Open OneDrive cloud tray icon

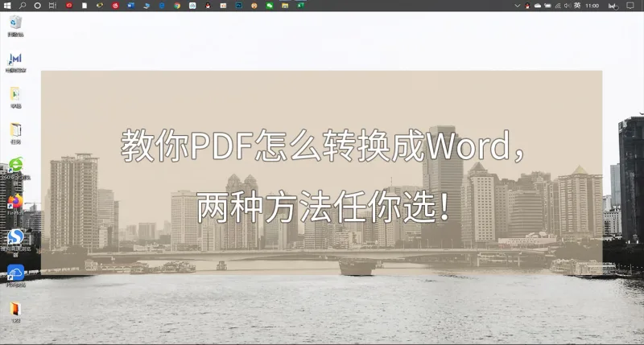click(538, 6)
